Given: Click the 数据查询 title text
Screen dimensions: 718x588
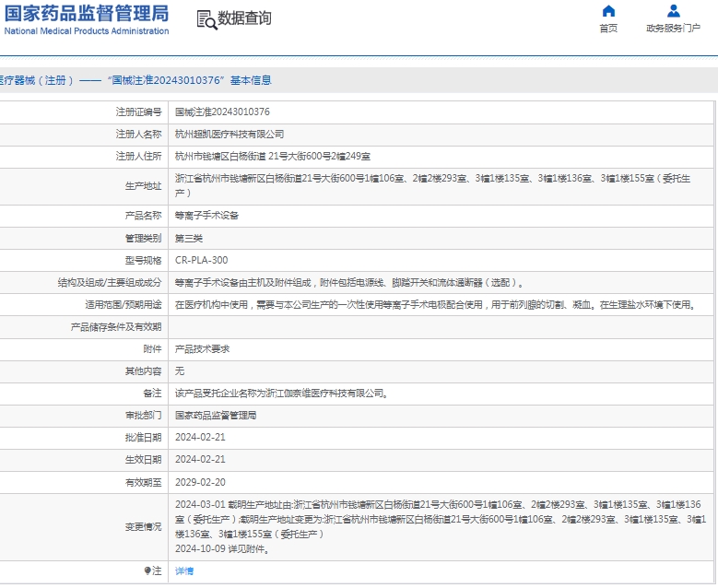Looking at the screenshot, I should [x=244, y=18].
